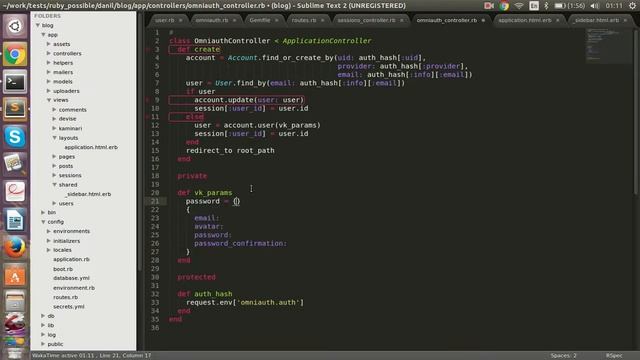Click the code minimap preview
This screenshot has width=640, height=360.
tap(608, 45)
